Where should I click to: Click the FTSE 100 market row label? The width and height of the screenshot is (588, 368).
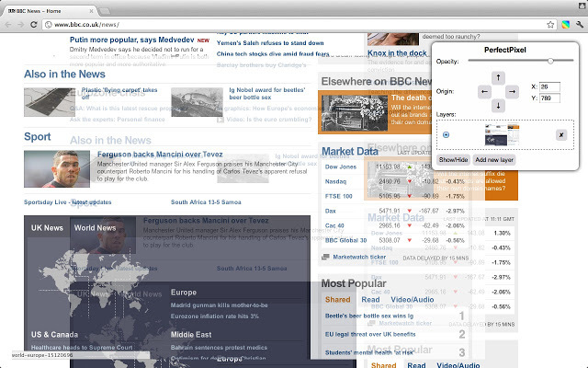click(339, 196)
